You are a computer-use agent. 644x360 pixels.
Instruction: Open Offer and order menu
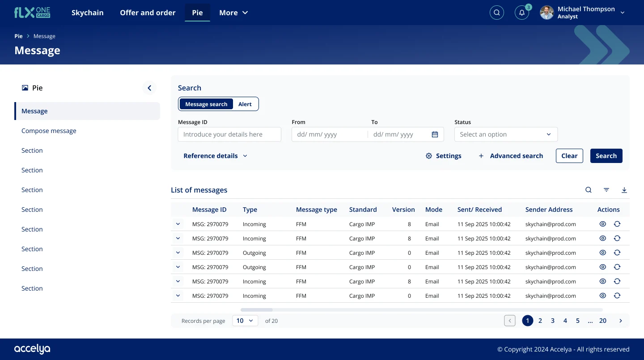[148, 13]
